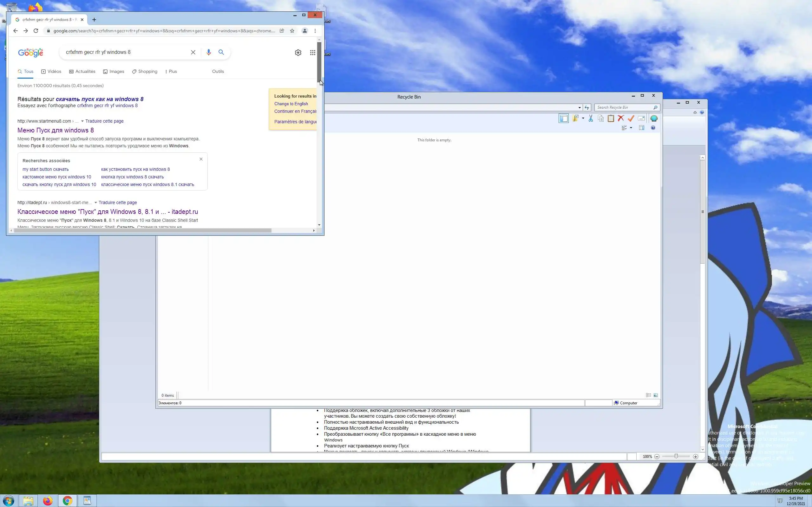Screen dimensions: 812x507
Task: Switch to large icons view in Recycle Bin status bar
Action: (x=656, y=395)
